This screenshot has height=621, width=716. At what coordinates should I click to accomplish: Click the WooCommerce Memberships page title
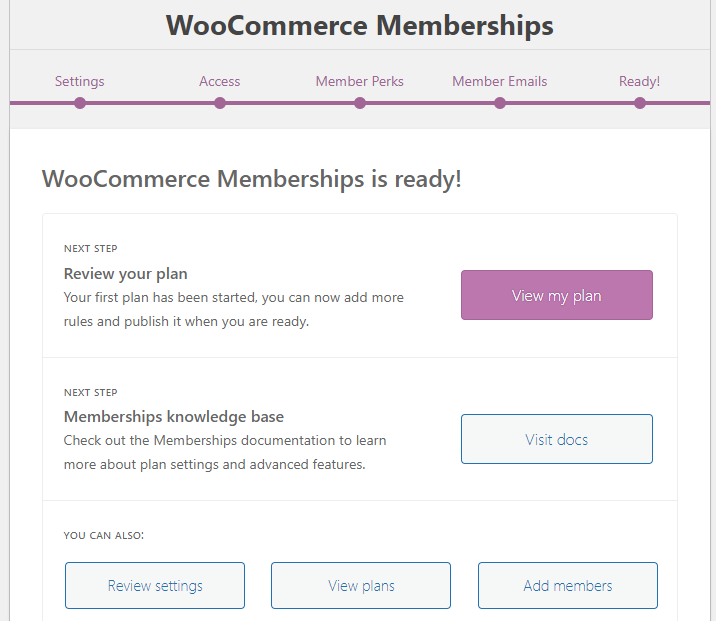coord(359,25)
